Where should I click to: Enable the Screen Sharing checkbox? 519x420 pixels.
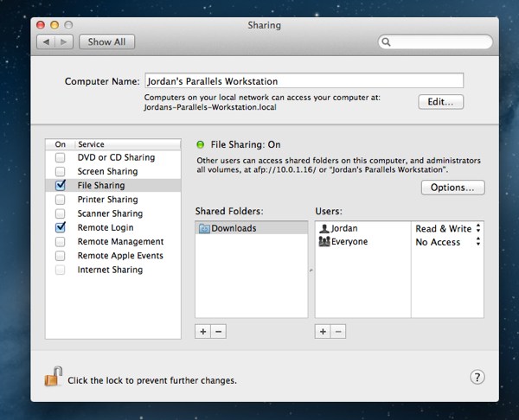(x=60, y=172)
